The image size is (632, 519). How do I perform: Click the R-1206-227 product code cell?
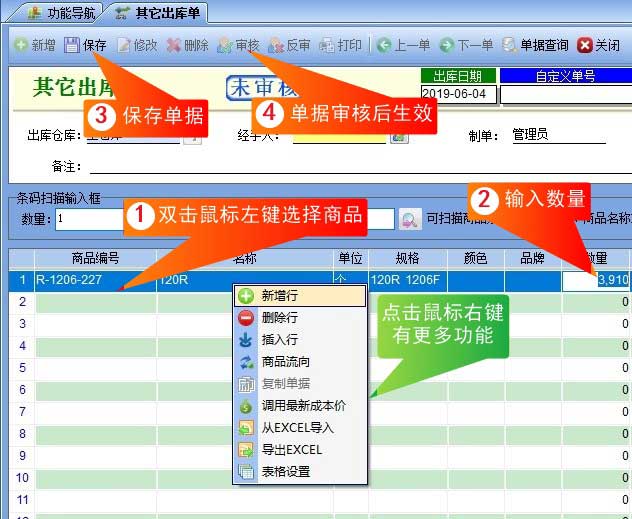(95, 280)
